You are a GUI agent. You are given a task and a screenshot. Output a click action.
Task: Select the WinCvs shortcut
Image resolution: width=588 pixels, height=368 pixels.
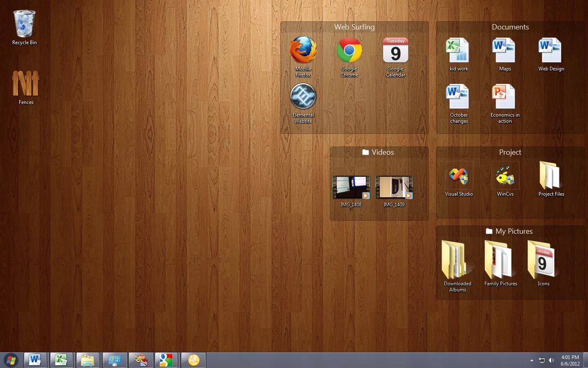coord(505,179)
